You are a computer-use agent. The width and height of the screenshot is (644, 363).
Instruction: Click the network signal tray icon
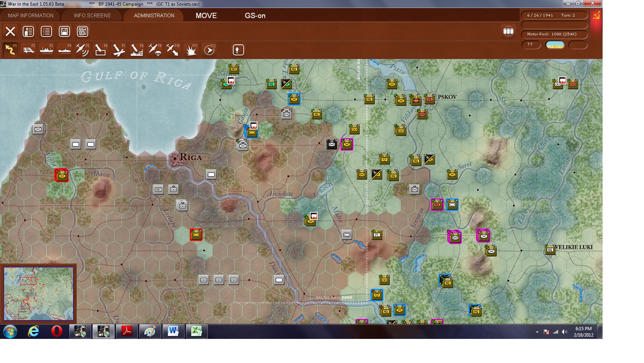(x=555, y=332)
